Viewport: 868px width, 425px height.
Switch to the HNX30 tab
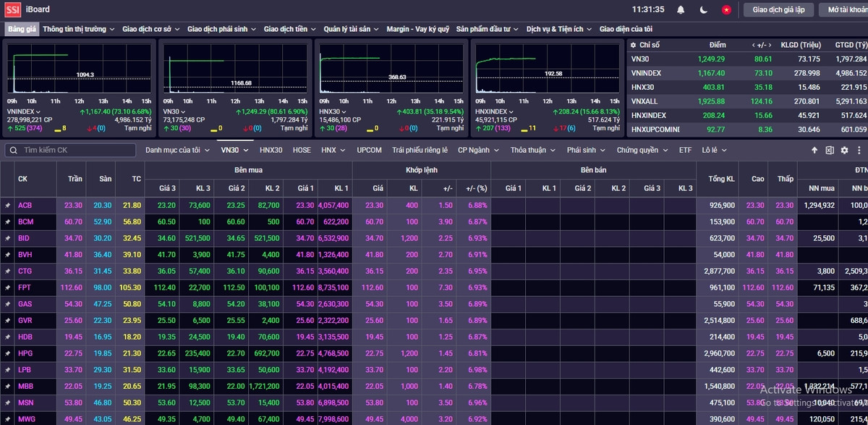point(271,150)
